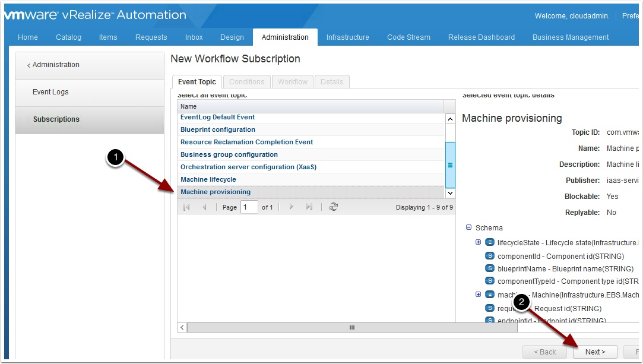Screen dimensions: 643x364
Task: Go to last page of topic list
Action: point(309,207)
